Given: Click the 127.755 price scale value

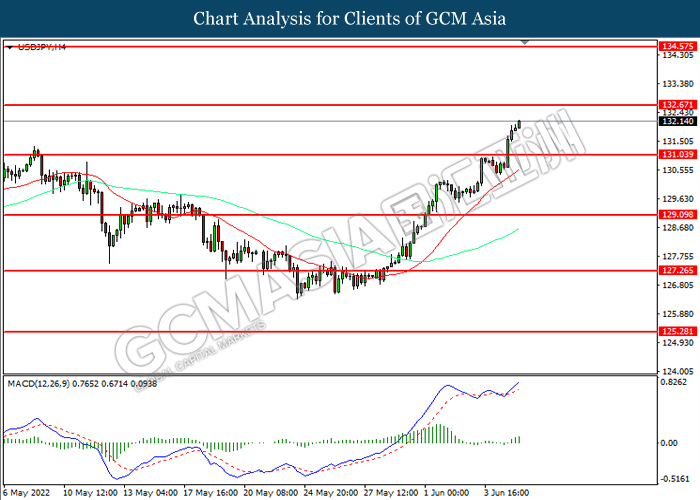Looking at the screenshot, I should 678,256.
